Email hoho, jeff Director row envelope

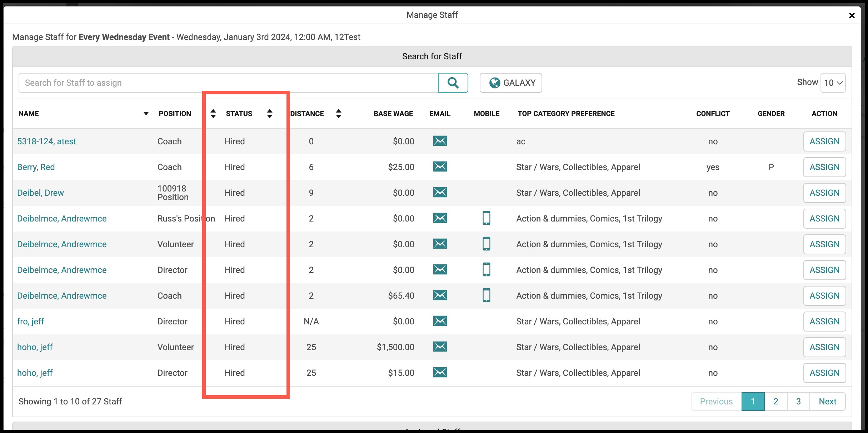(x=440, y=373)
